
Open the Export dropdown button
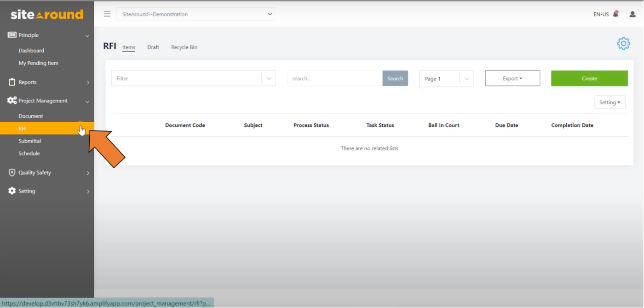point(512,78)
